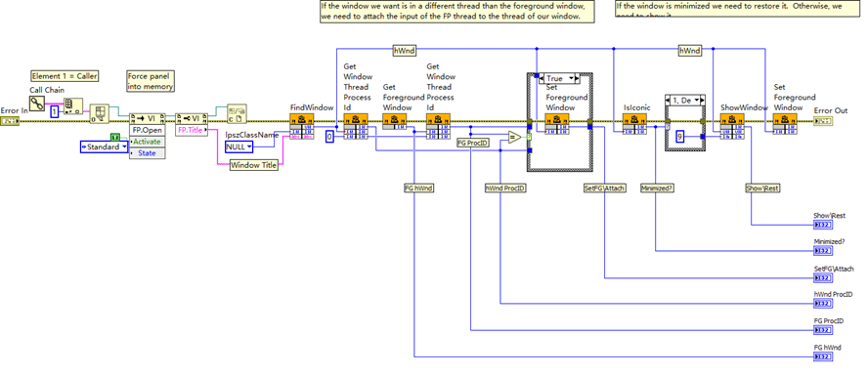Image resolution: width=868 pixels, height=376 pixels.
Task: Toggle the green True boolean constant above Activate
Action: click(x=114, y=137)
